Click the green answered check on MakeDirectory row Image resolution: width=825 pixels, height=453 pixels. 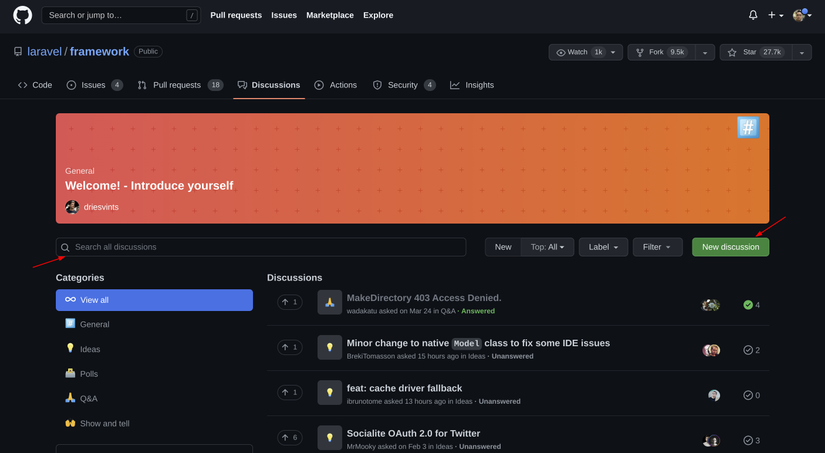[x=748, y=305]
